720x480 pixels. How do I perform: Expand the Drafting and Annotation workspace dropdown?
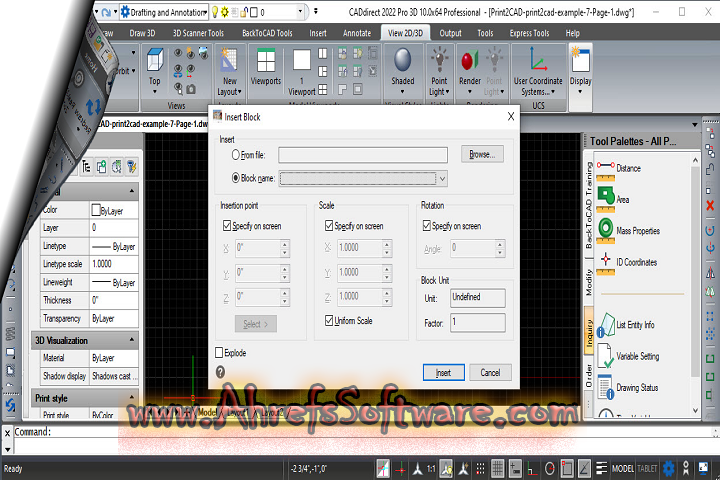coord(214,13)
